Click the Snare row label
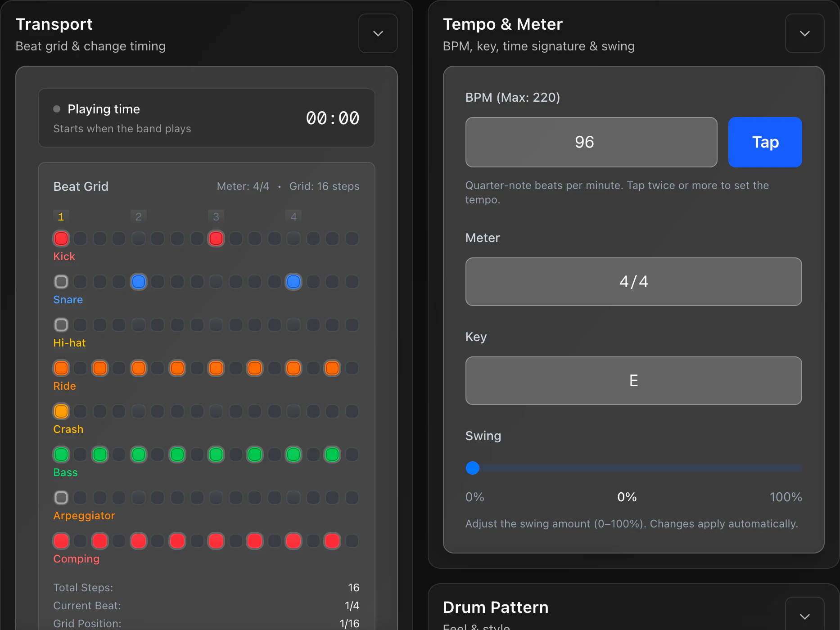840x630 pixels. pos(68,300)
